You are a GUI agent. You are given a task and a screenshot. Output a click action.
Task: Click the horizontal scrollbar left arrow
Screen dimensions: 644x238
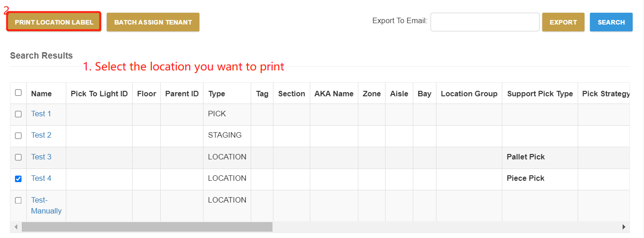pyautogui.click(x=16, y=227)
